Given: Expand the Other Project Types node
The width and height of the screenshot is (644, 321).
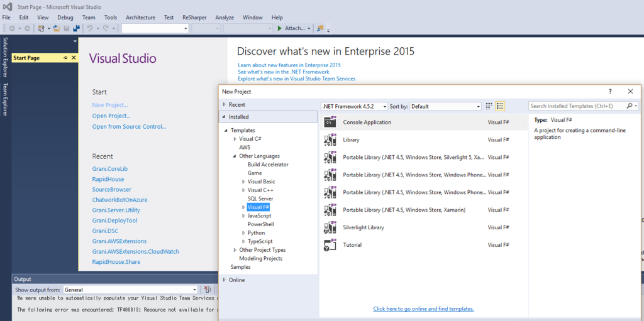Looking at the screenshot, I should [x=235, y=250].
